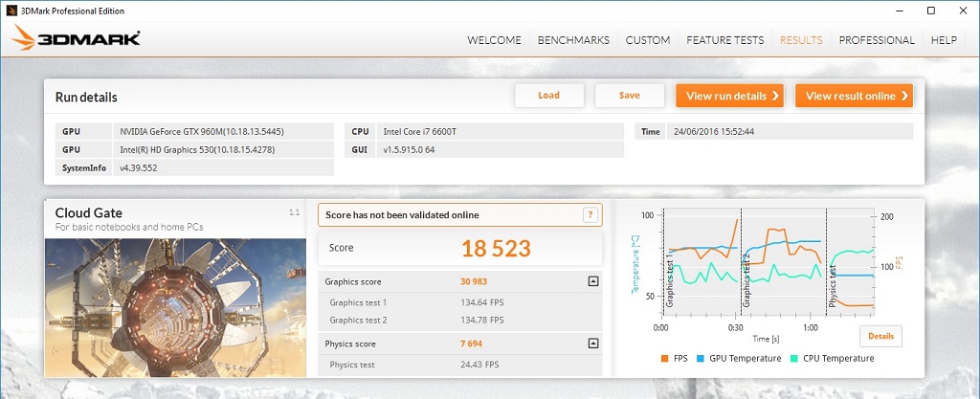Switch to the Benchmarks tab

(x=573, y=40)
